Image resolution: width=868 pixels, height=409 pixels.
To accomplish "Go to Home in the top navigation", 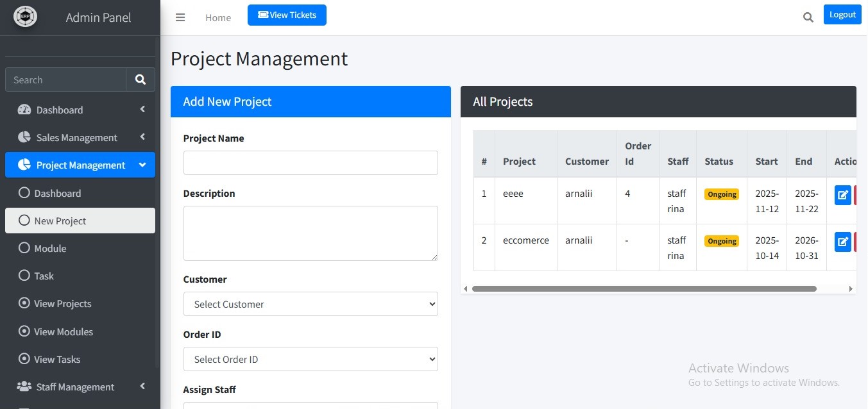I will (218, 17).
